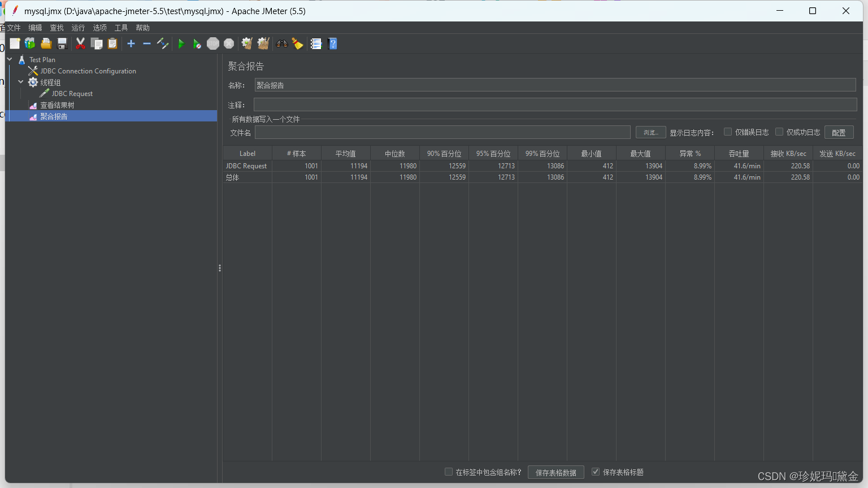Click Start no pauses icon

coord(197,43)
